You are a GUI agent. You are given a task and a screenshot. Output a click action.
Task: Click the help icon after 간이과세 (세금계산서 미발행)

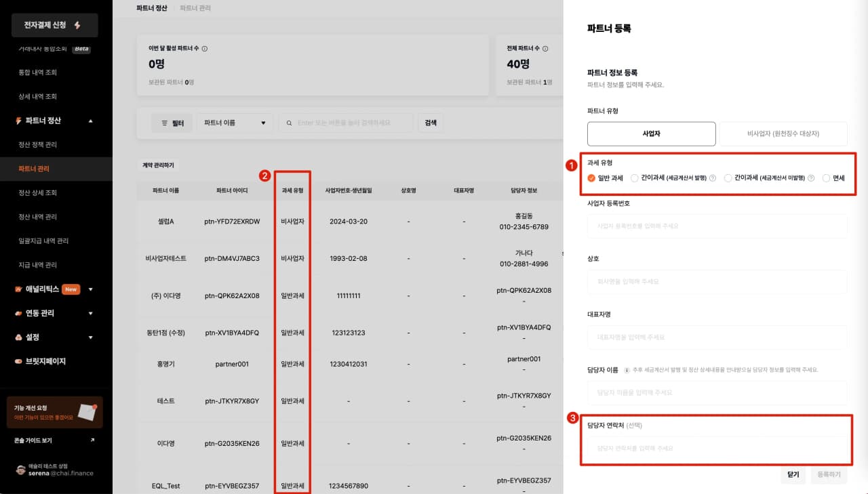point(810,178)
